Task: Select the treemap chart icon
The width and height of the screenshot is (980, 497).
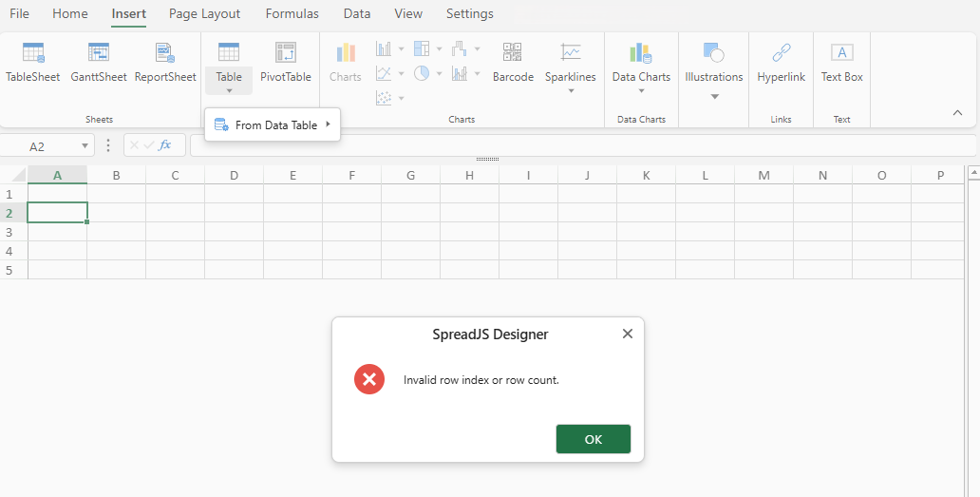Action: [422, 48]
